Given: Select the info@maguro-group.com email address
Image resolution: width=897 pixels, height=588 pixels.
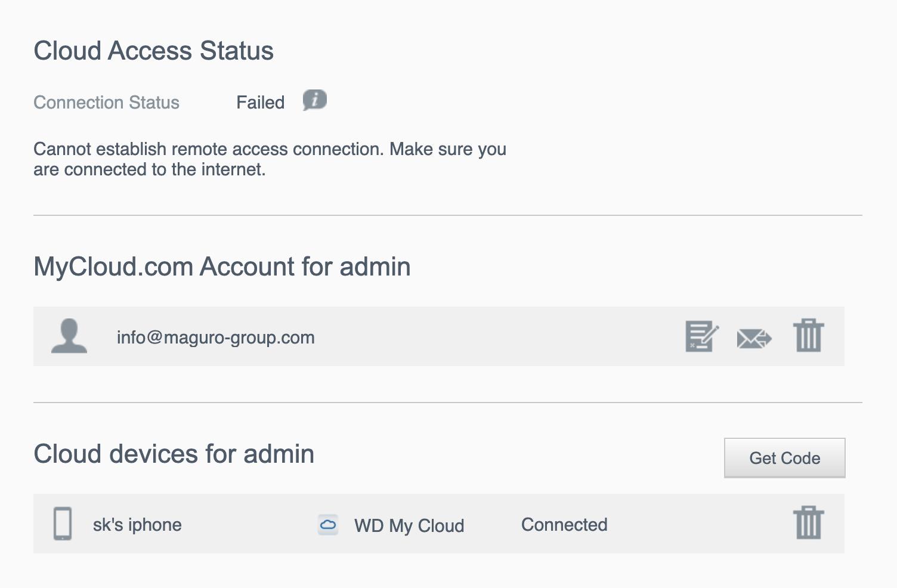Looking at the screenshot, I should [x=215, y=338].
